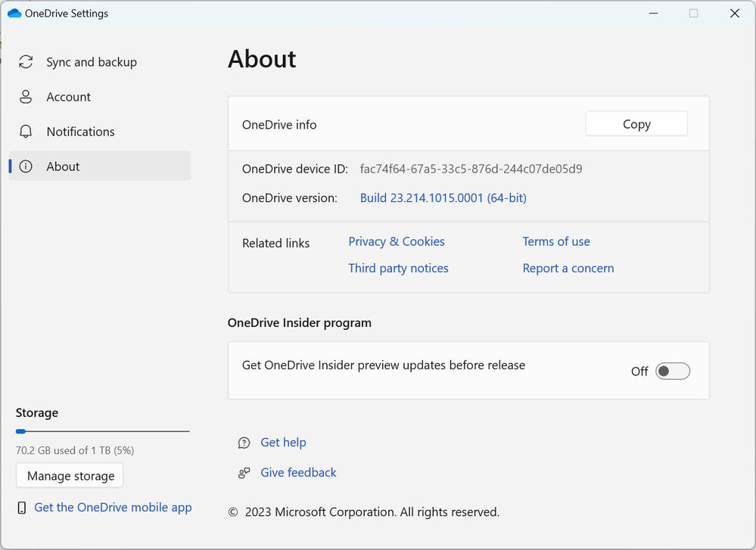Open the Terms of use link
Viewport: 756px width, 550px height.
click(556, 241)
